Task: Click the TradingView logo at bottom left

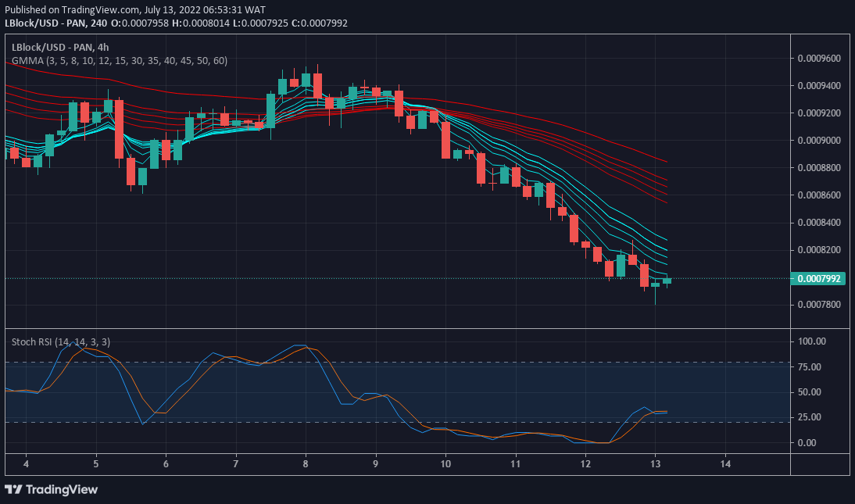Action: [x=52, y=489]
